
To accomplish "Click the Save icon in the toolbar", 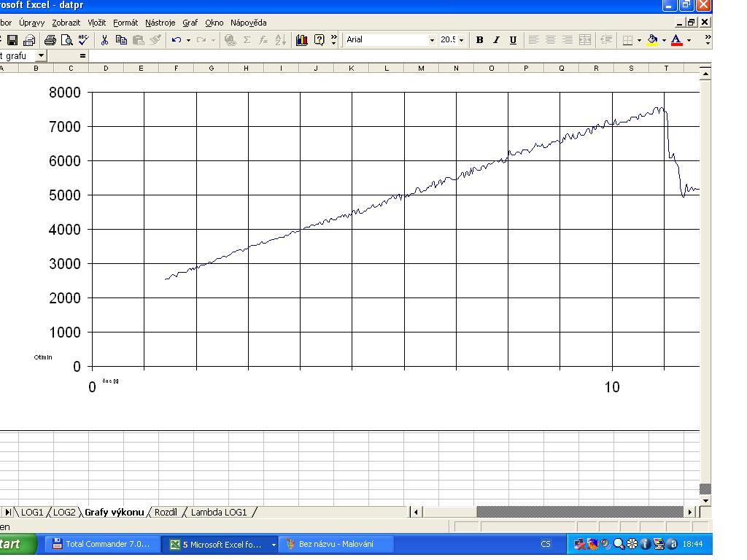I will [12, 40].
